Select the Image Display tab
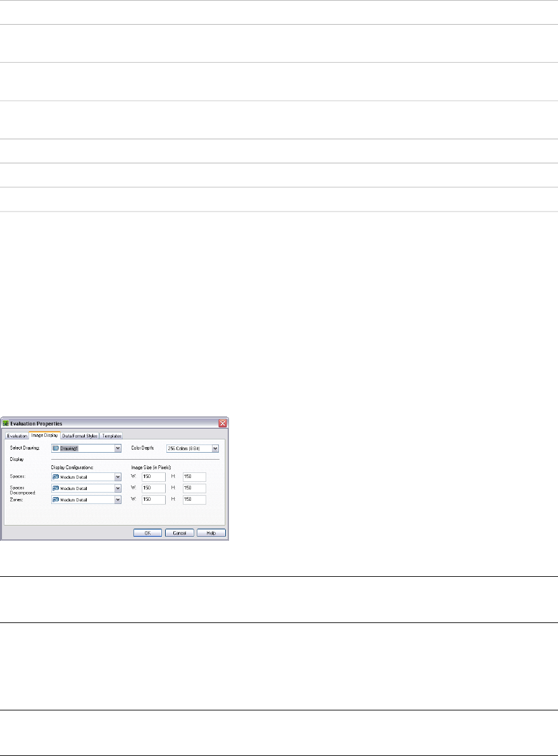Screen dimensions: 558x756 coord(44,436)
